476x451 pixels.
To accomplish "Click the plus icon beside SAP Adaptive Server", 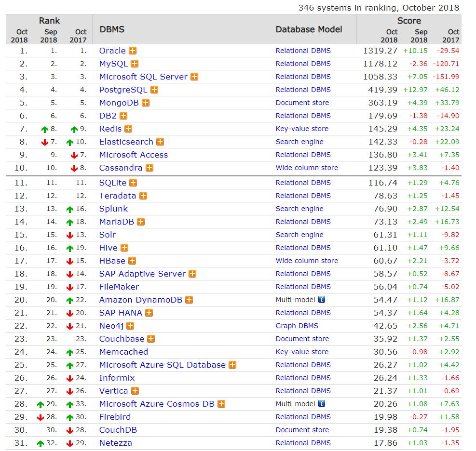I will coord(192,274).
